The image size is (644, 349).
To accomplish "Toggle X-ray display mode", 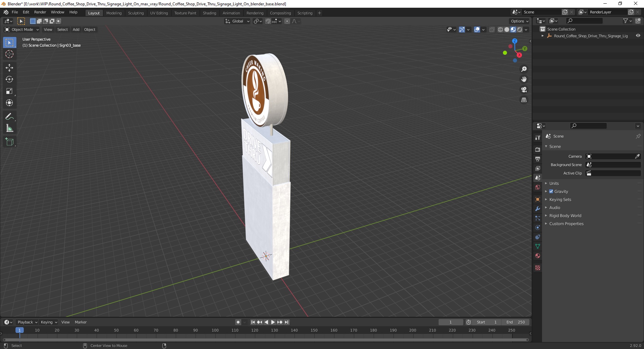I will click(492, 30).
